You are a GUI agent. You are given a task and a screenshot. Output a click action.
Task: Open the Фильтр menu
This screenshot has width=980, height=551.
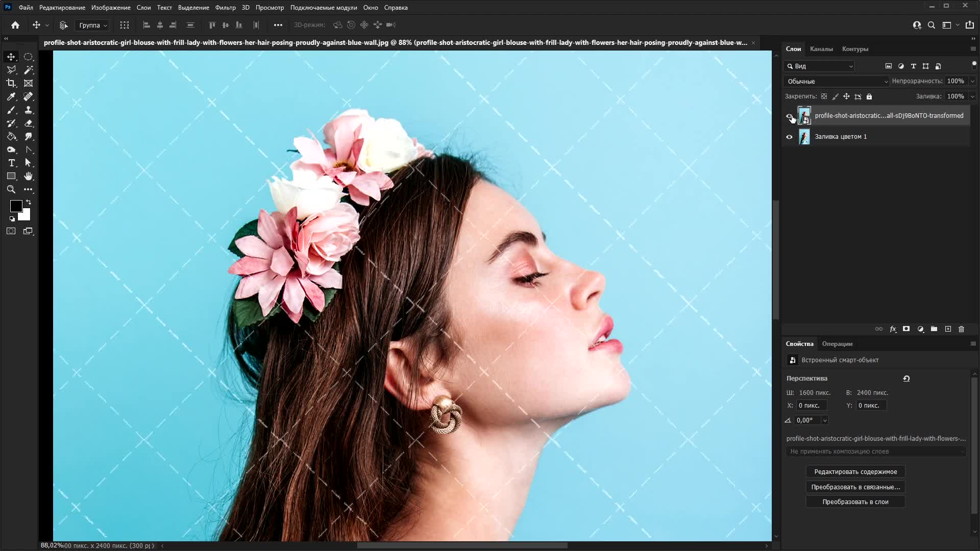coord(225,8)
